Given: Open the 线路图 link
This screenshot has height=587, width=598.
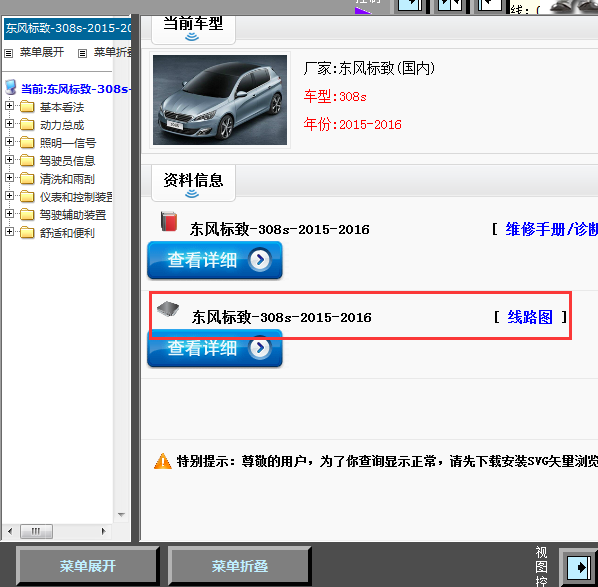Looking at the screenshot, I should pos(530,317).
